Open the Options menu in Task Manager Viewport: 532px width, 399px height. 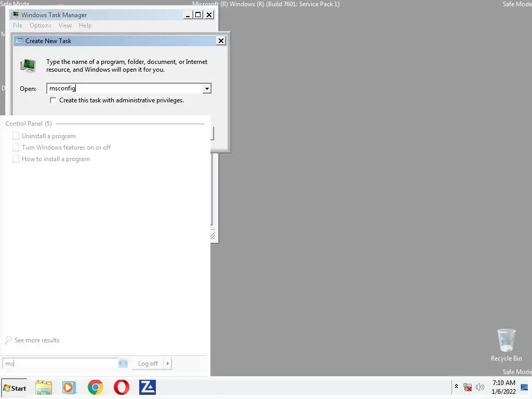point(41,25)
